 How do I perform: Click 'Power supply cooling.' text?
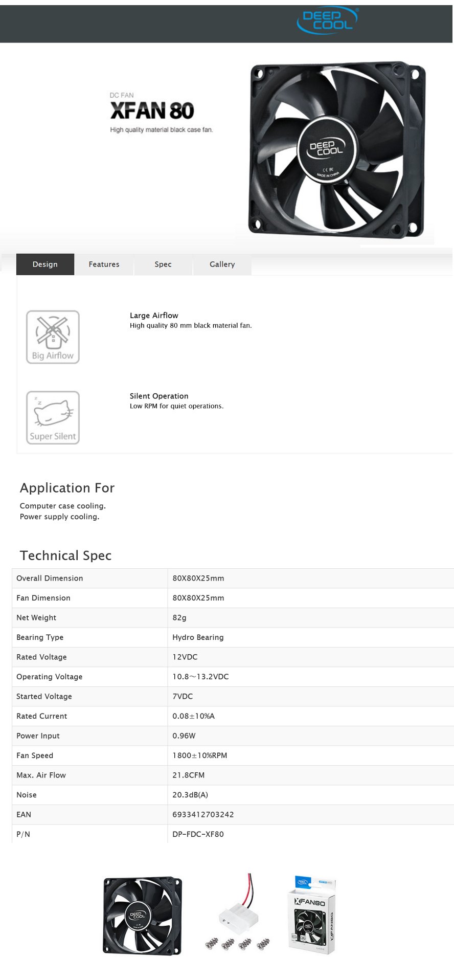[x=59, y=517]
